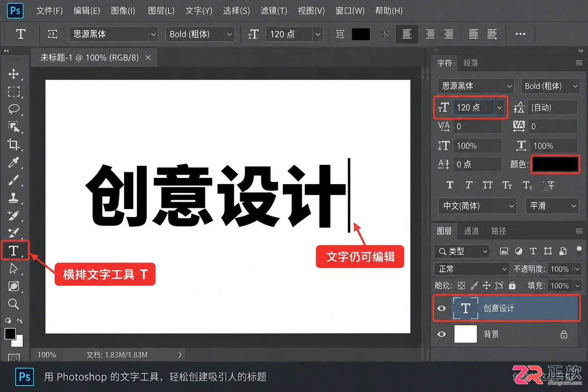Align text left in options bar
The width and height of the screenshot is (588, 392).
[x=407, y=34]
